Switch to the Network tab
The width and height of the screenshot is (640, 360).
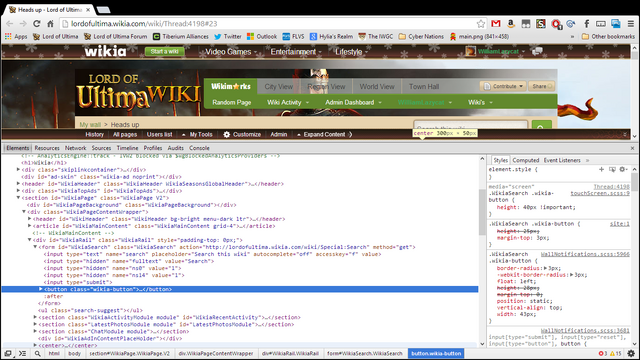pos(76,148)
